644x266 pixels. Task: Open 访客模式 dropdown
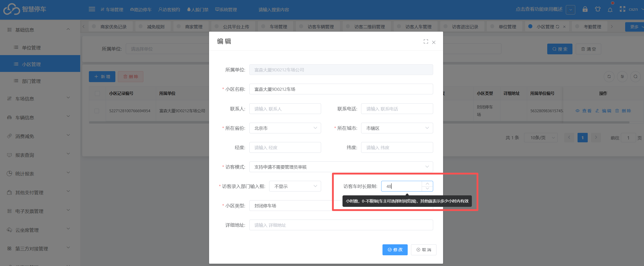[341, 167]
